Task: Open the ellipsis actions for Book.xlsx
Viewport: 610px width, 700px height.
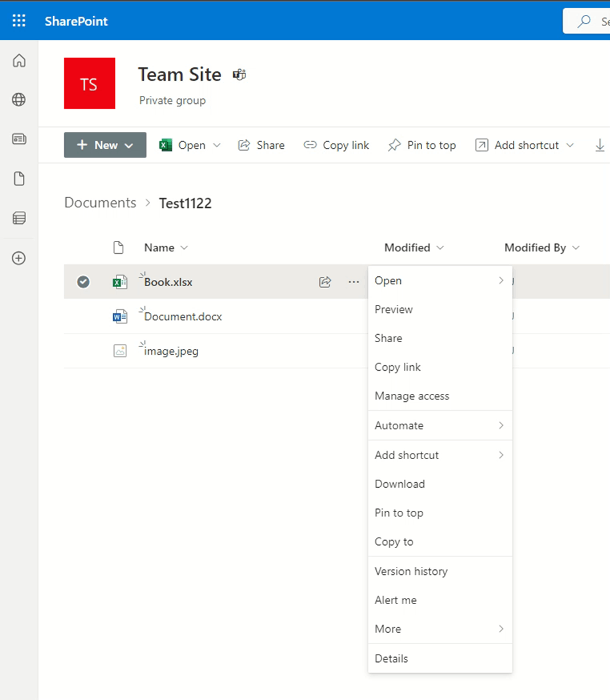Action: (354, 282)
